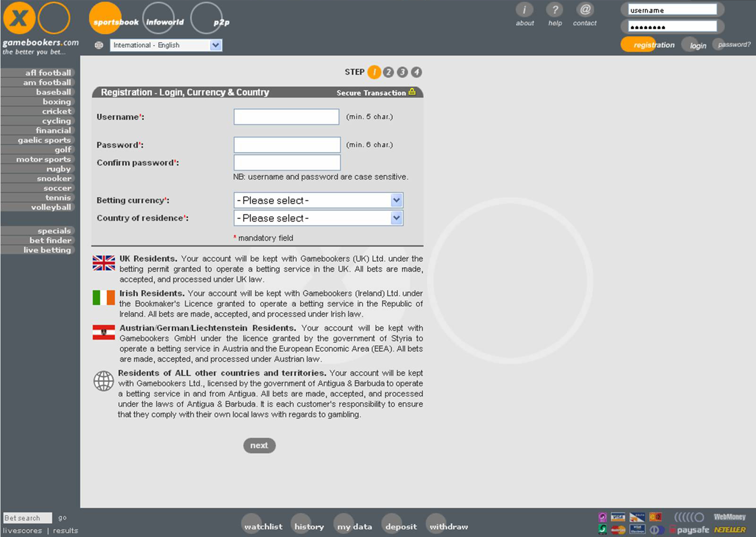Viewport: 756px width, 537px height.
Task: Select gaelic sports in the sidebar
Action: pyautogui.click(x=38, y=140)
